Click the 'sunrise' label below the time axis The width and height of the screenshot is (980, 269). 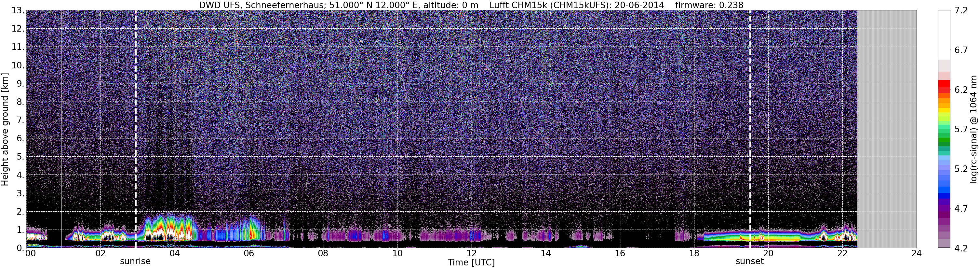135,262
